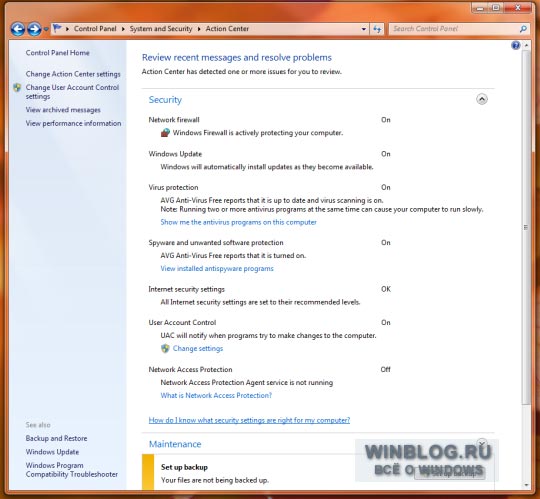Click the Action Center flag icon in address bar
This screenshot has width=540, height=499.
tap(57, 28)
